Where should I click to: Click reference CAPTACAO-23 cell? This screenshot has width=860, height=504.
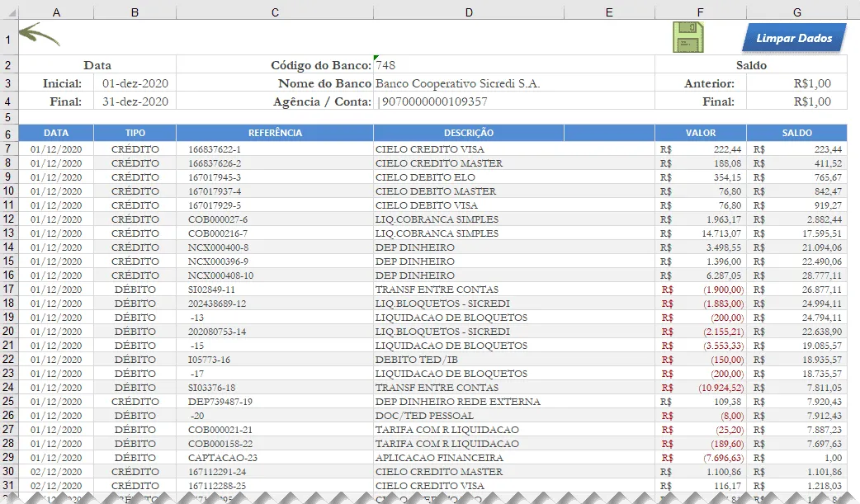coord(275,457)
